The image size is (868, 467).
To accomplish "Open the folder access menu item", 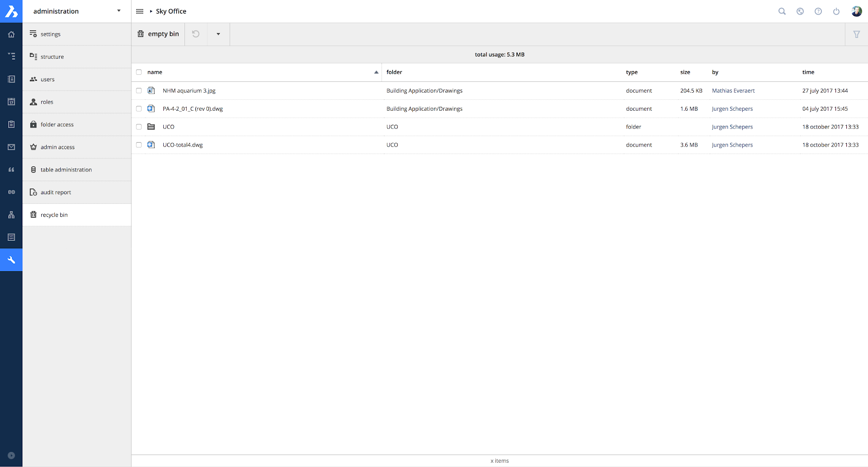I will click(76, 124).
